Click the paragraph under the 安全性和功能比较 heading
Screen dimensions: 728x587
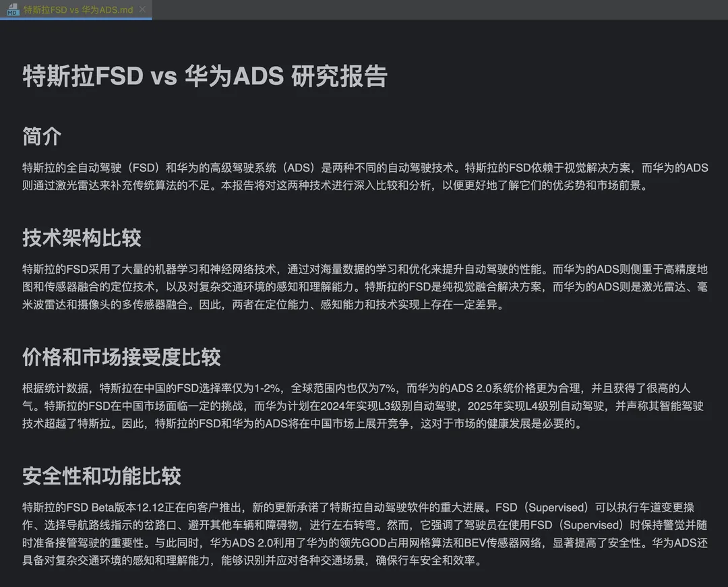(365, 534)
